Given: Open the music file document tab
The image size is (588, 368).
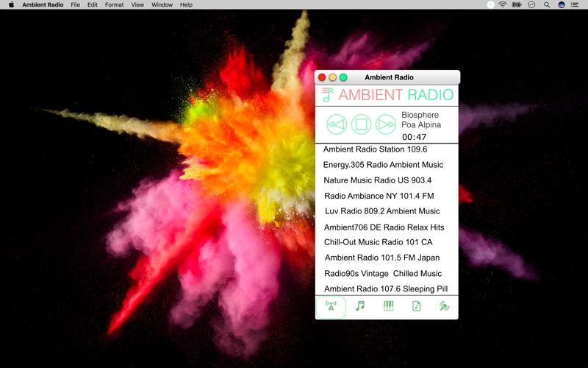Looking at the screenshot, I should [x=416, y=306].
